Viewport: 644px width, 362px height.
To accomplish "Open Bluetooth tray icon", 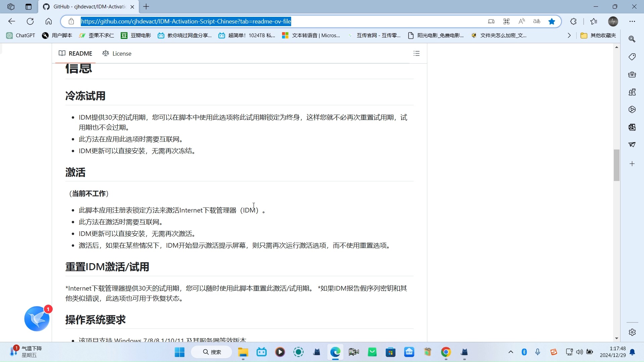I will pos(524,352).
